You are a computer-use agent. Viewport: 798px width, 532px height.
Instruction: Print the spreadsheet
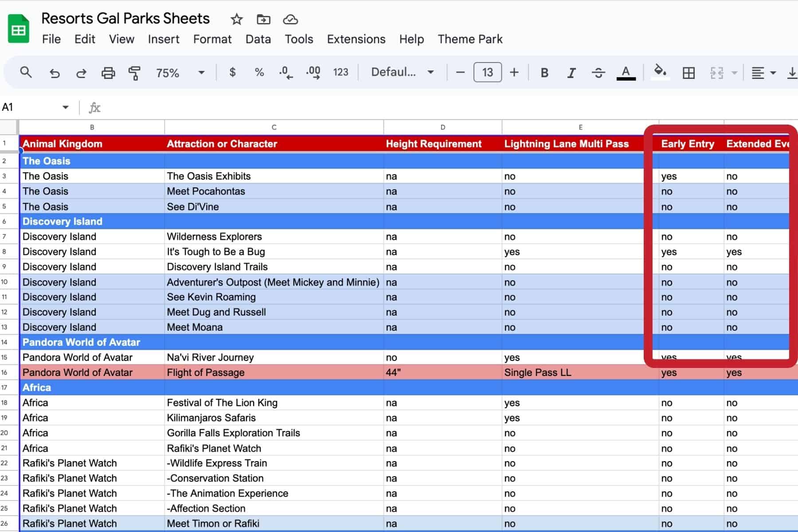point(108,73)
